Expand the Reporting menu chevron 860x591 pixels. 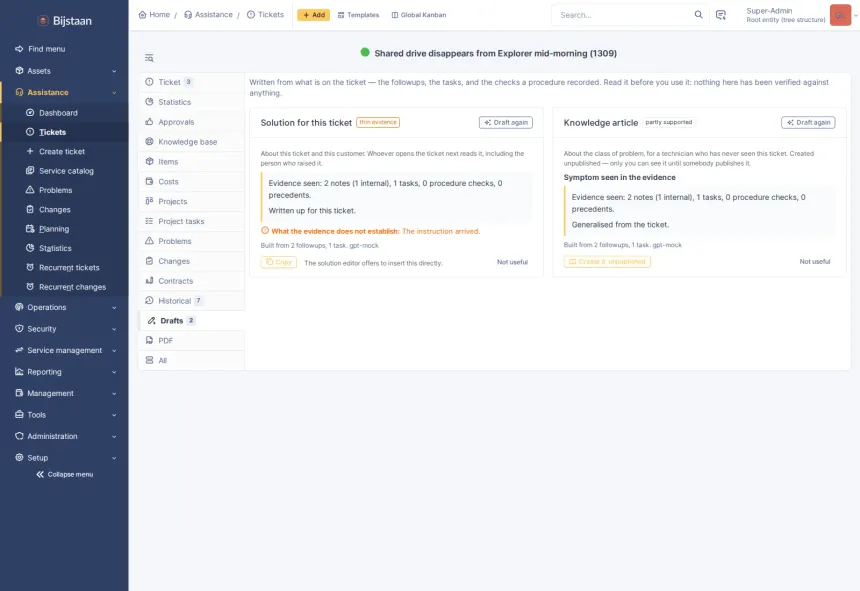pyautogui.click(x=114, y=372)
